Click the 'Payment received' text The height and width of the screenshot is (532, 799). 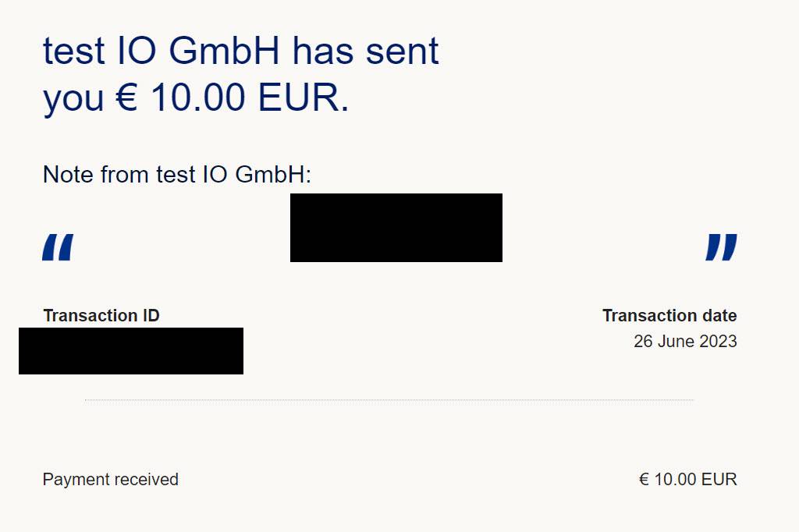(111, 480)
